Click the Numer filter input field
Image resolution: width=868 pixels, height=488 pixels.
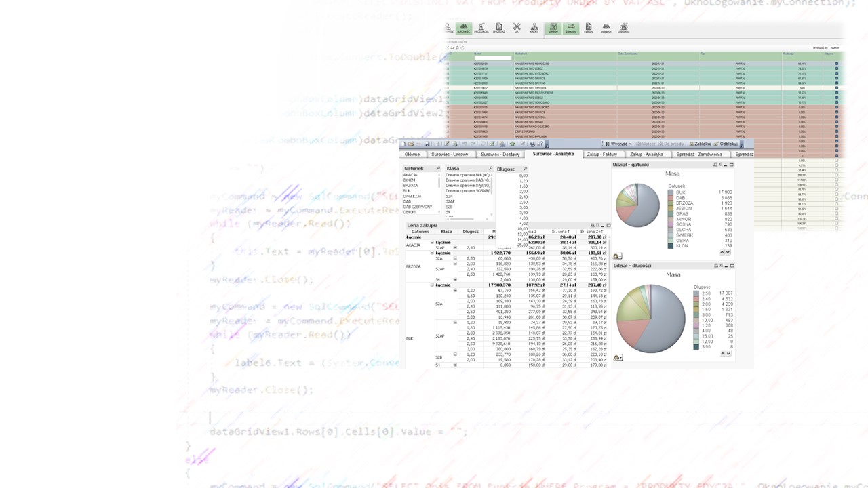492,58
